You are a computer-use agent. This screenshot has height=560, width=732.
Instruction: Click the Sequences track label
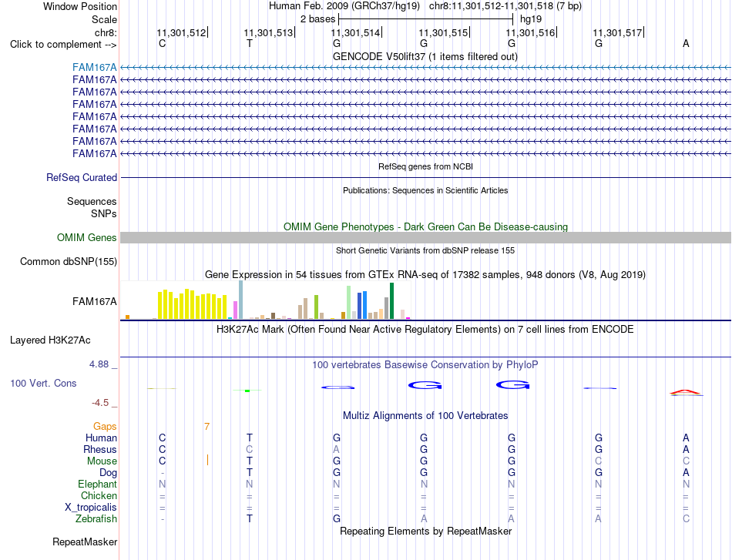tap(92, 201)
